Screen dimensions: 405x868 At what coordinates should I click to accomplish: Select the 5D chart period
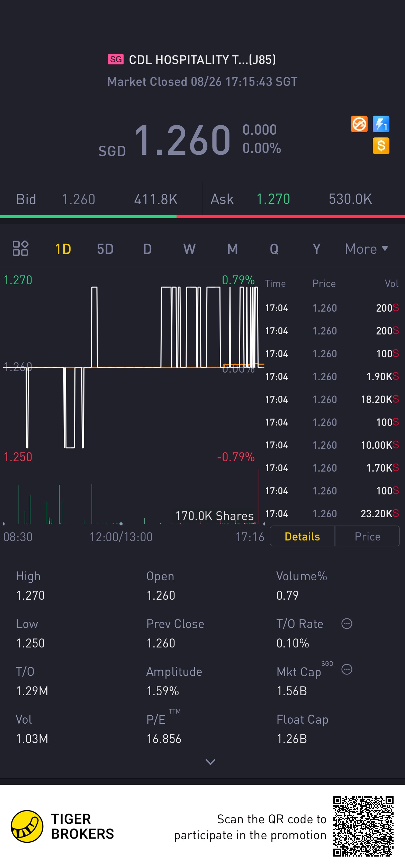tap(105, 249)
